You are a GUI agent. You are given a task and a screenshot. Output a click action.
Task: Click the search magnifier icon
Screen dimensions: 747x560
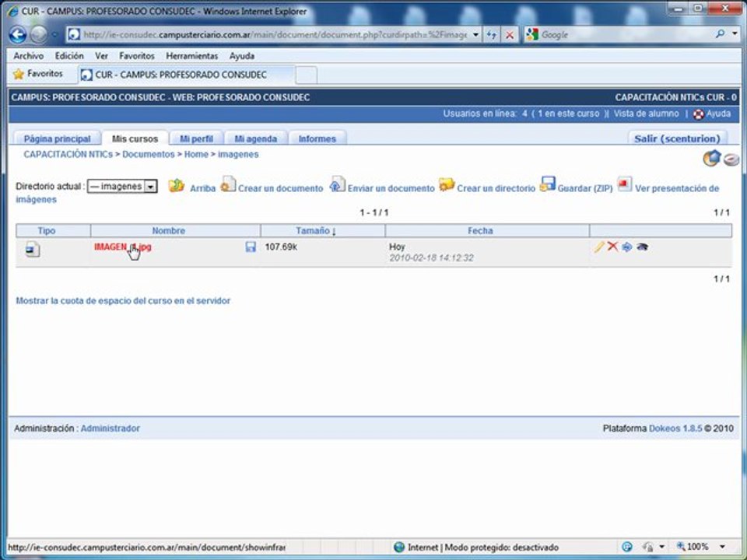click(x=720, y=33)
